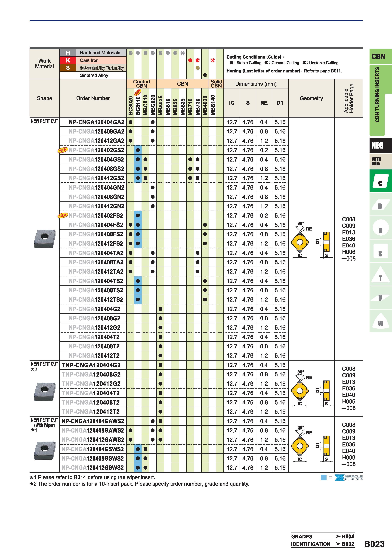Image resolution: width=392 pixels, height=555 pixels.
Task: Click the NEW badge beside NP-CNGA120402GS2
Action: pyautogui.click(x=63, y=150)
